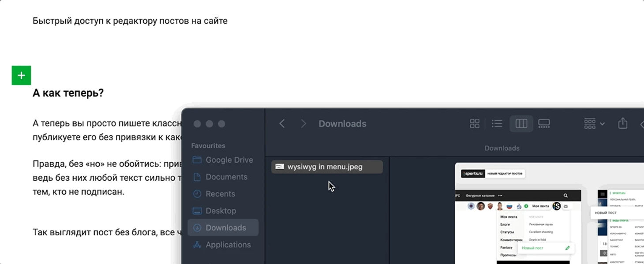Open the group-by dropdown in Finder toolbar
644x264 pixels.
point(594,124)
